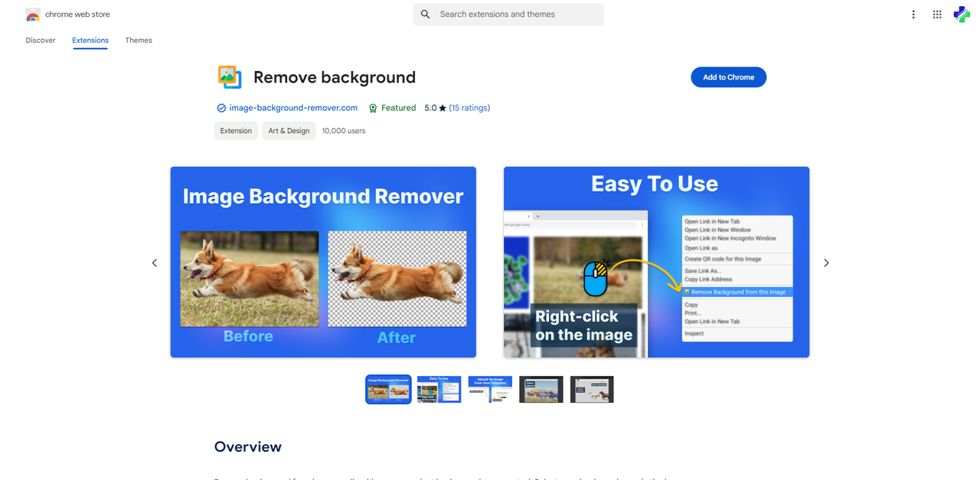Open the Easy To Use slide image
This screenshot has width=980, height=480.
tap(656, 262)
